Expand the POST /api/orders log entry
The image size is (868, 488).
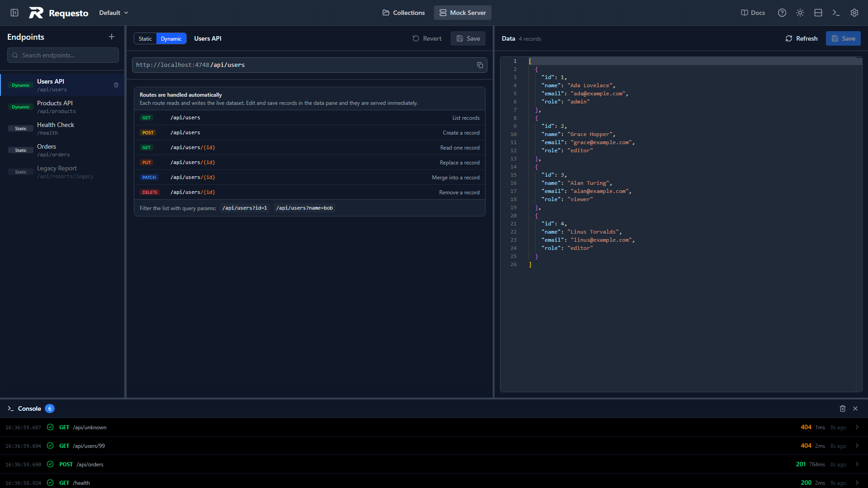[434, 464]
